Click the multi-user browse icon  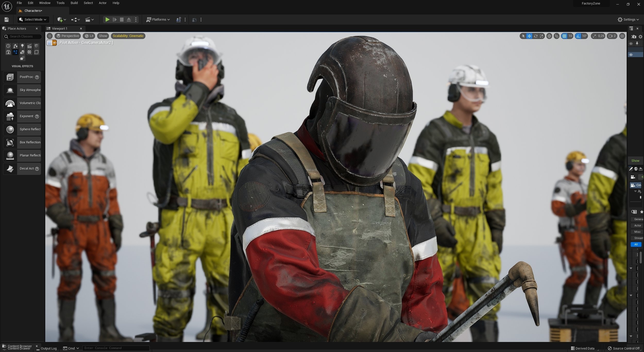[x=178, y=20]
